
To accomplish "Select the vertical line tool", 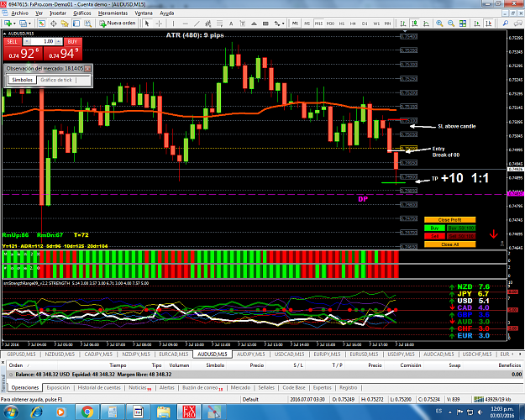I will (173, 24).
